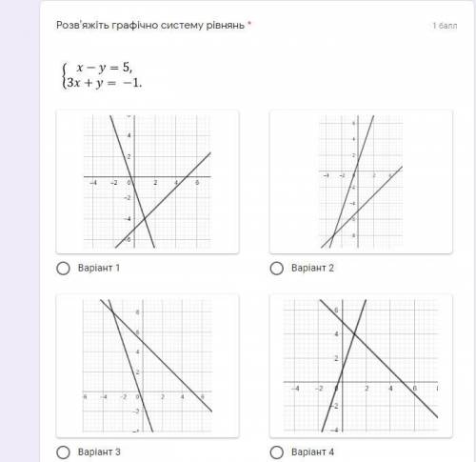This screenshot has width=476, height=462.
Task: Mark the Варіант 3 radio circle
Action: click(x=63, y=452)
